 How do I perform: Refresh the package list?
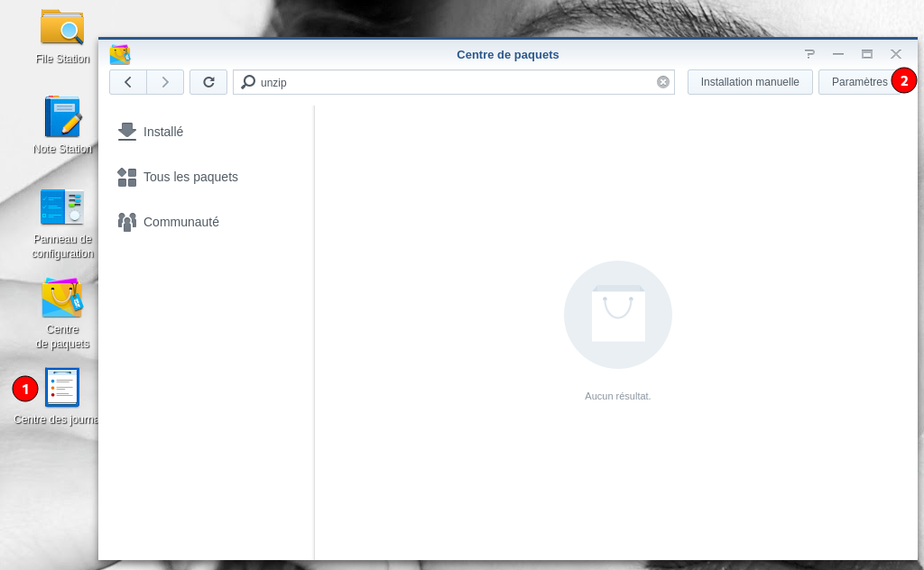(208, 82)
